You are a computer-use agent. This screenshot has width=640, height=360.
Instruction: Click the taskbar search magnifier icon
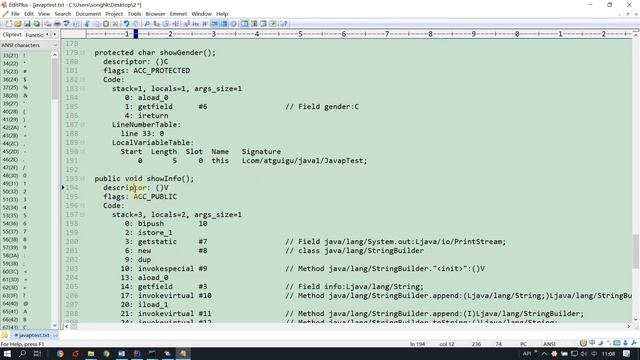(22, 353)
